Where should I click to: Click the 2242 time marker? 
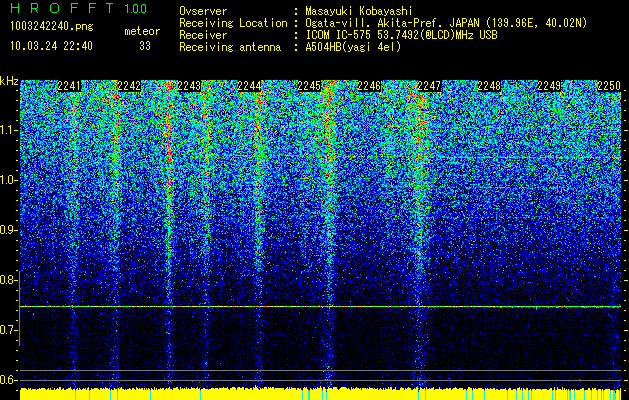(129, 86)
